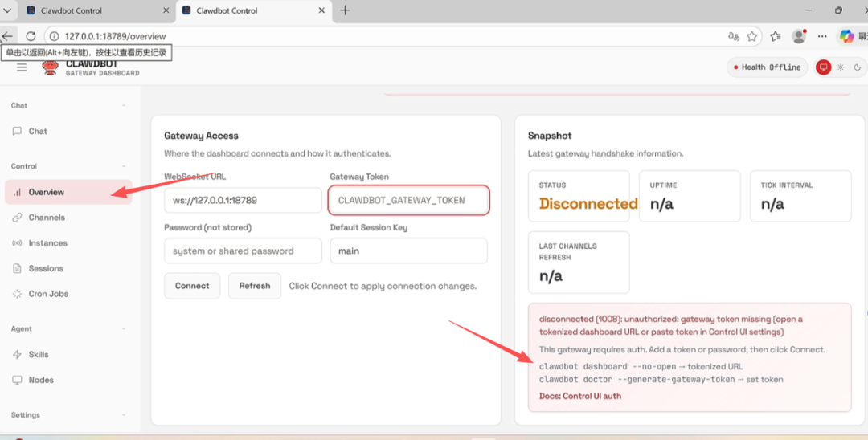Open the Docs: Control UI auth link
This screenshot has height=440, width=868.
click(x=579, y=396)
